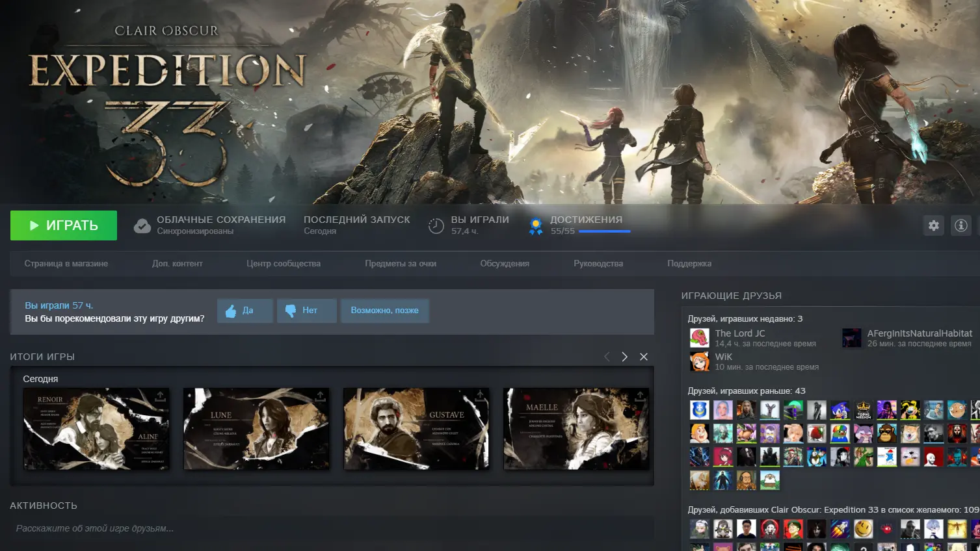Click the Возможно, позже button
Screen dimensions: 980x551
385,311
